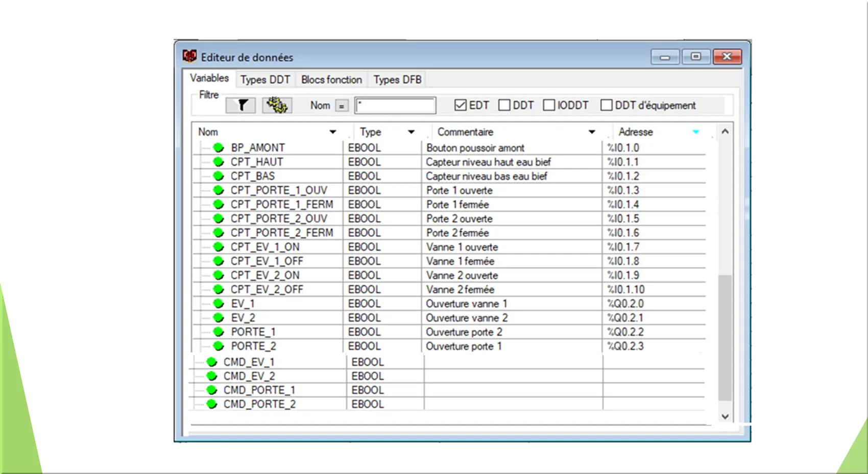Uncheck the EDT checkbox
The height and width of the screenshot is (474, 868).
tap(461, 105)
